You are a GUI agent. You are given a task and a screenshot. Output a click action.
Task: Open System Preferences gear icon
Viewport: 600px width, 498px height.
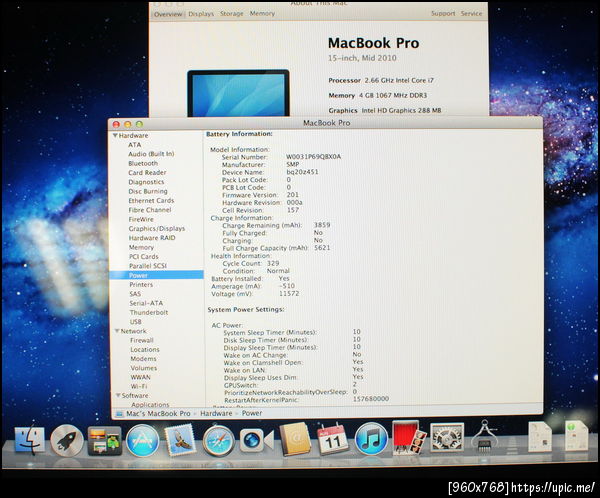coord(447,438)
